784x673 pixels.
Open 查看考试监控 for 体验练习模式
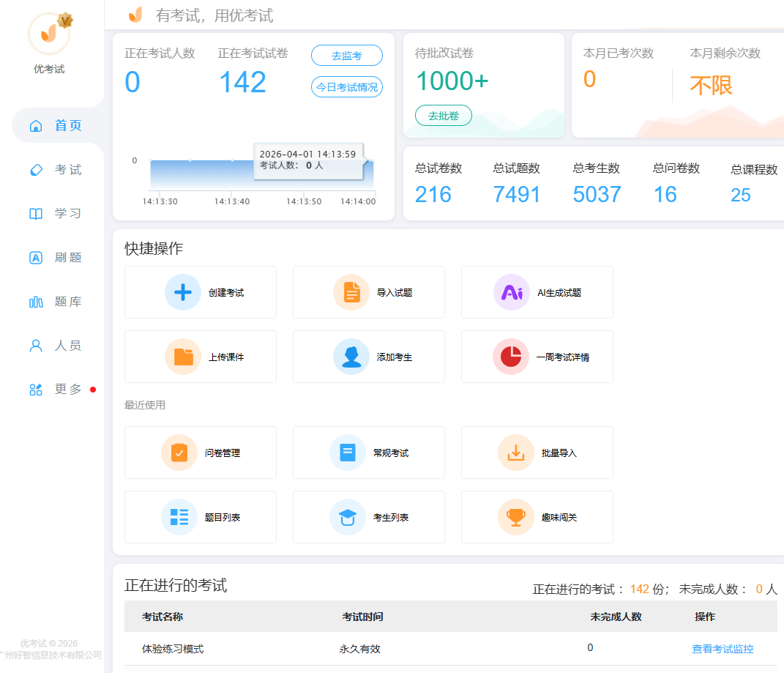coord(722,647)
